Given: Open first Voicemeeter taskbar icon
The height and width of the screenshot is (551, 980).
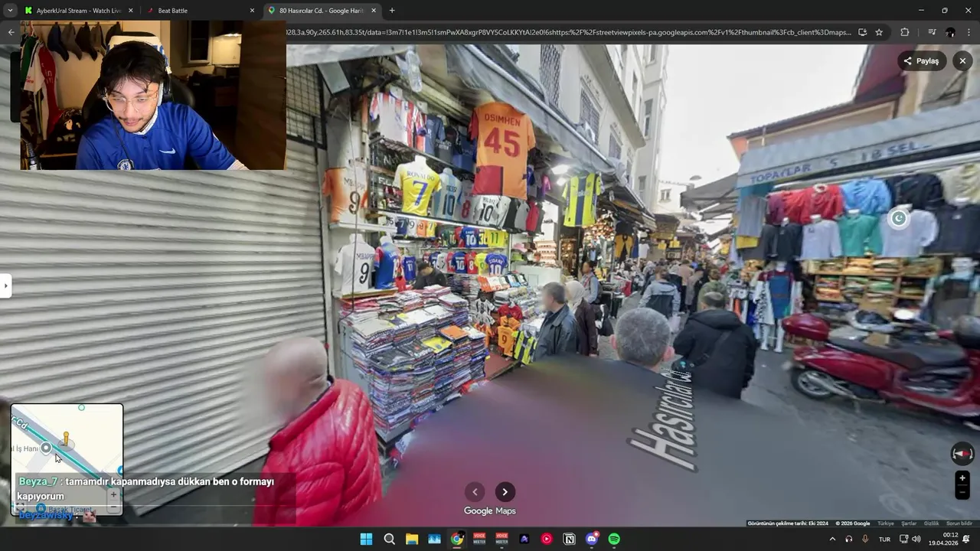Looking at the screenshot, I should [479, 539].
